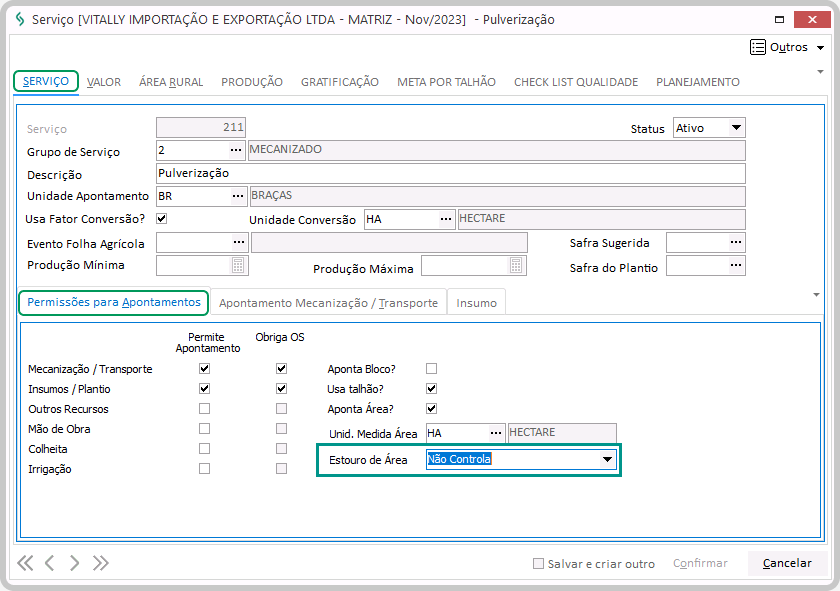840x591 pixels.
Task: Click the Cancelar button
Action: (x=787, y=563)
